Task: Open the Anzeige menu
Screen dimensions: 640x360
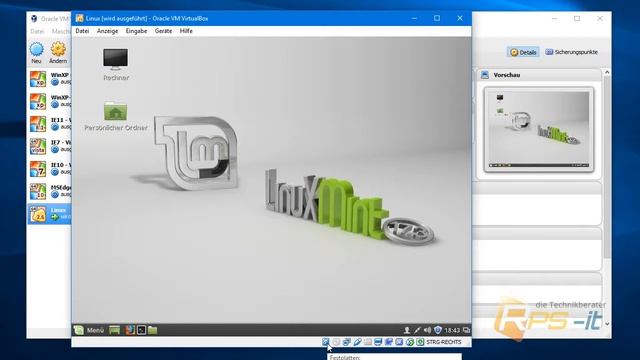Action: tap(107, 31)
